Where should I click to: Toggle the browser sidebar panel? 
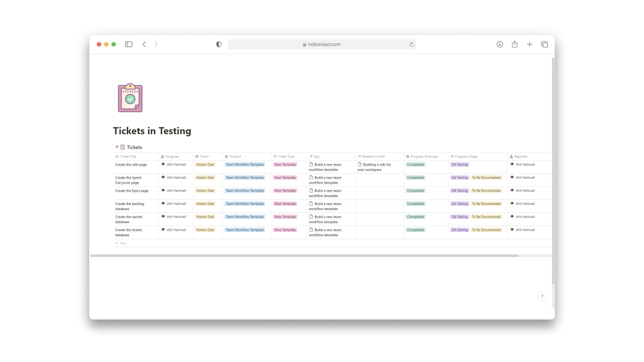click(x=128, y=44)
